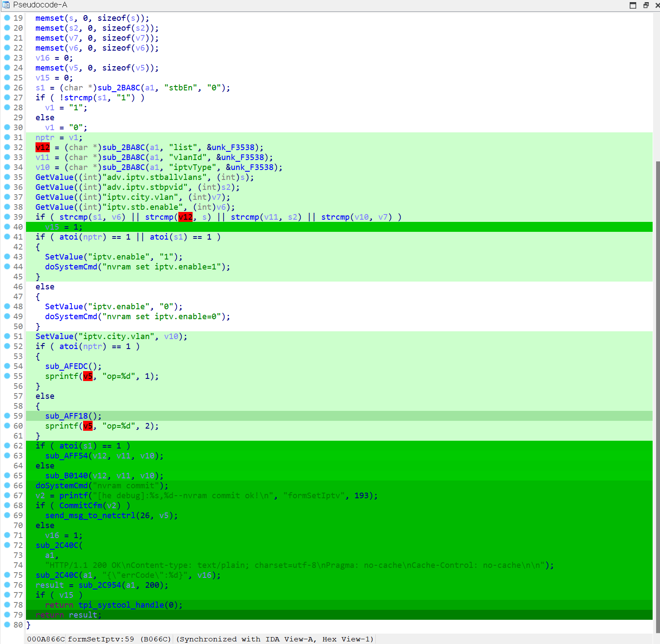Click "nvram set iptv.enable=0" string
Screen dimensions: 660x644
(161, 317)
